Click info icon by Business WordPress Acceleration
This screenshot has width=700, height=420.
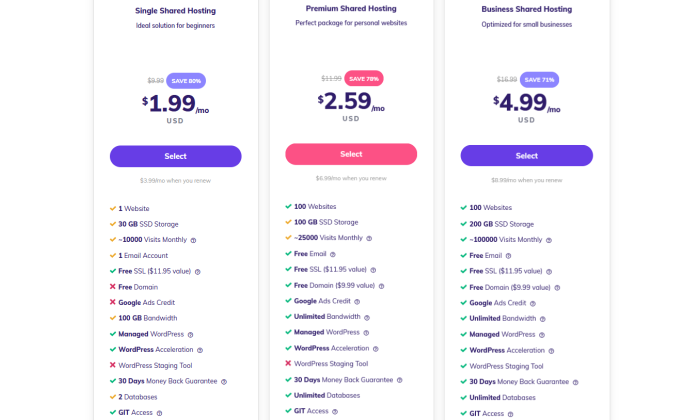(x=551, y=351)
